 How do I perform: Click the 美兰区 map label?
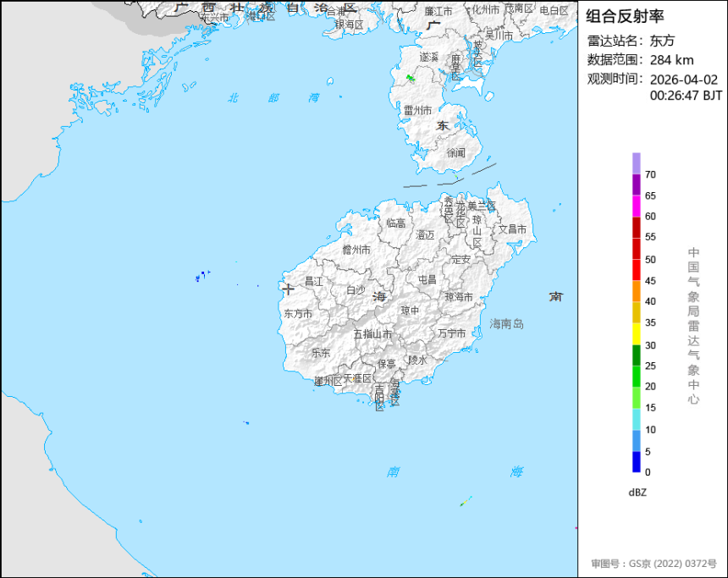(482, 206)
